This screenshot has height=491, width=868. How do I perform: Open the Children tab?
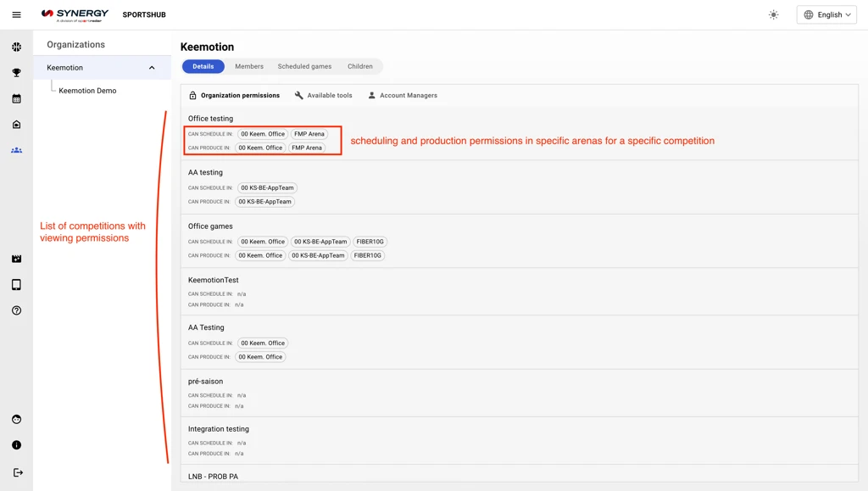coord(359,66)
